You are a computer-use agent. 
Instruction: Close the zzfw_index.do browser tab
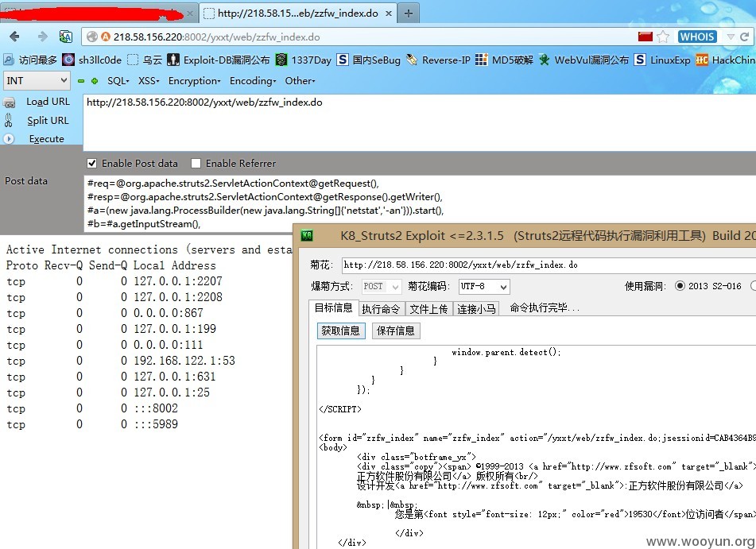389,14
